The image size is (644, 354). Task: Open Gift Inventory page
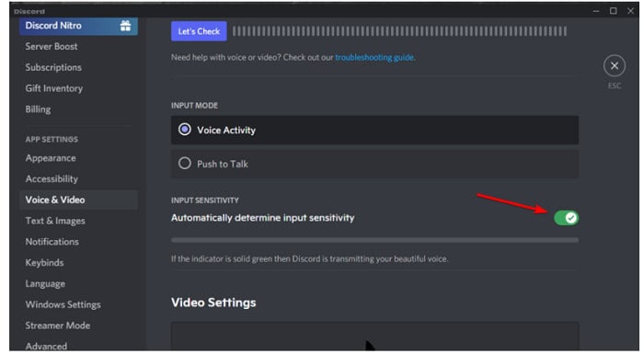click(53, 88)
